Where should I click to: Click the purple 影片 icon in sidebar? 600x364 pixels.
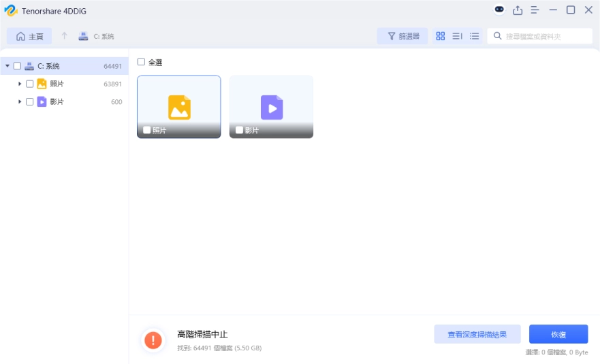click(x=42, y=101)
